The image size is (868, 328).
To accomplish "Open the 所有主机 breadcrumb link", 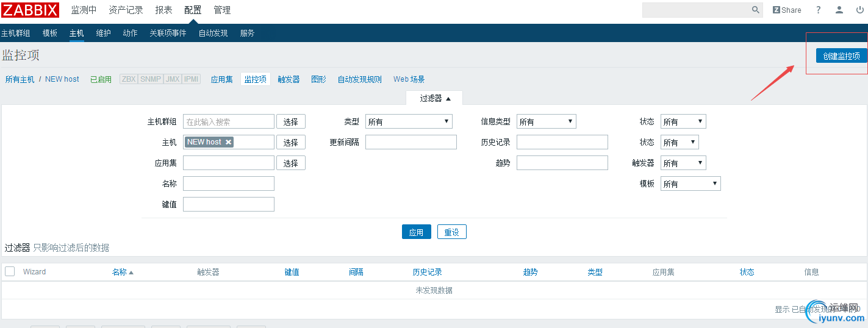I will click(x=20, y=79).
